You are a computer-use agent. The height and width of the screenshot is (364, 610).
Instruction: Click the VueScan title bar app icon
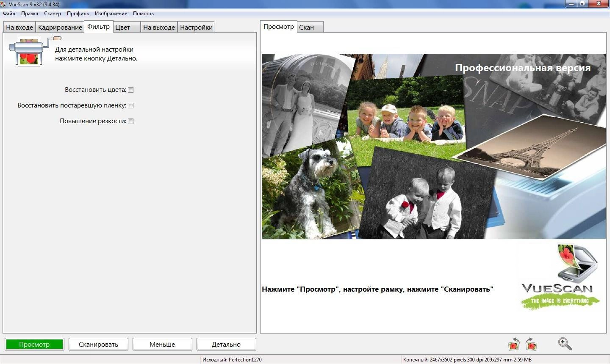point(4,4)
